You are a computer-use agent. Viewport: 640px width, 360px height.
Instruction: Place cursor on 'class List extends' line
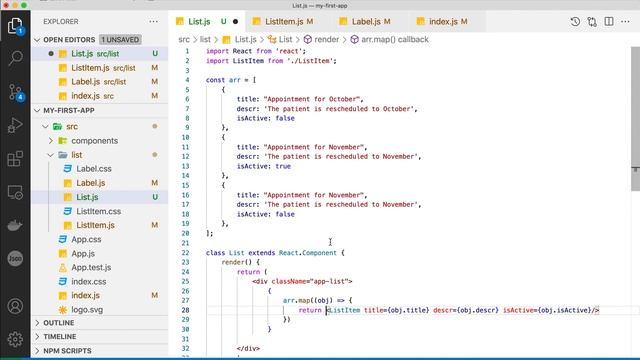275,253
